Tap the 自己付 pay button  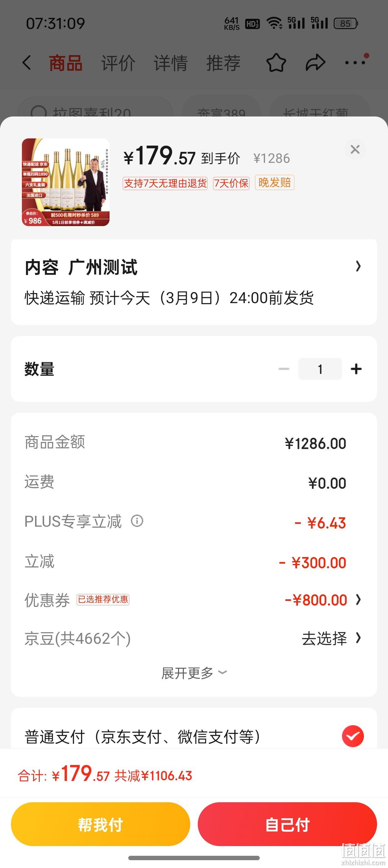tap(287, 824)
